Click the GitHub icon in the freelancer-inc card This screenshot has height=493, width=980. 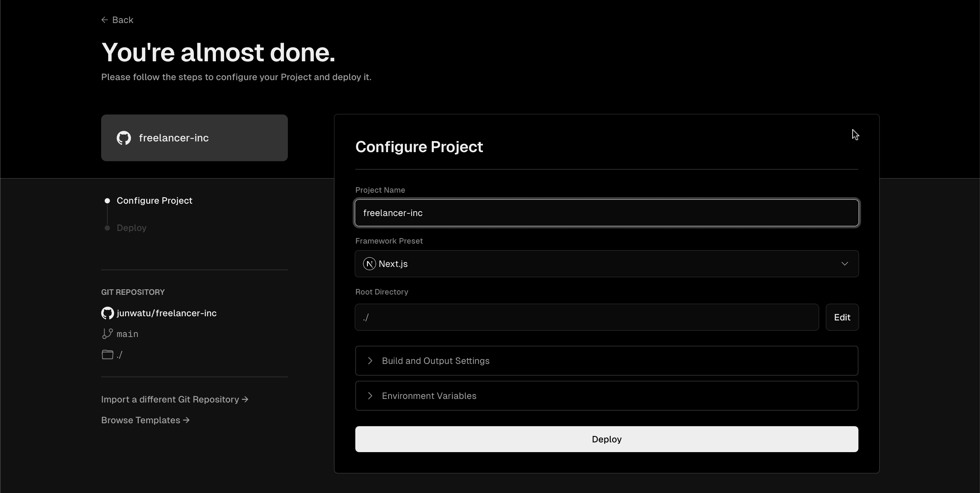(124, 138)
